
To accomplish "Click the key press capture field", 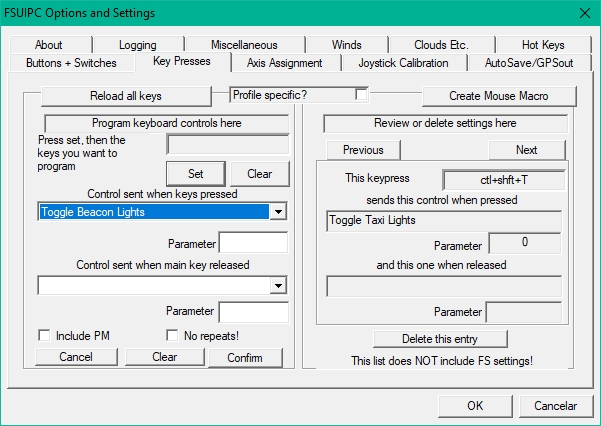I will coord(228,144).
